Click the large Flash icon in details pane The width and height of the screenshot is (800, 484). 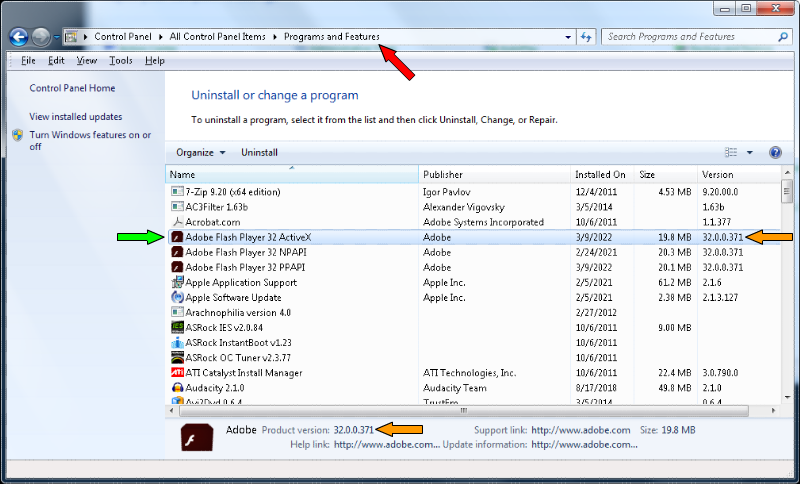coord(197,437)
